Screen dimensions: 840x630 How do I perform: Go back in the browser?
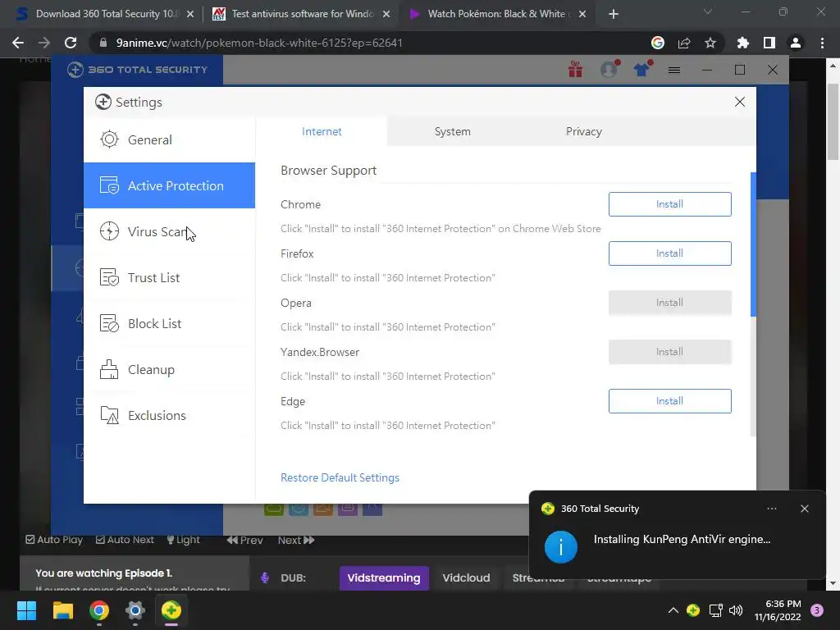click(x=18, y=43)
